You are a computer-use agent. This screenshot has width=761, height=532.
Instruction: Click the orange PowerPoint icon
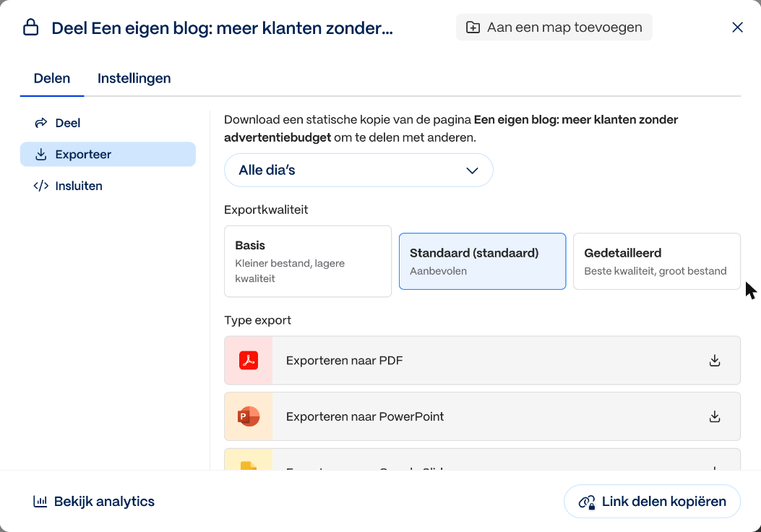pos(249,416)
